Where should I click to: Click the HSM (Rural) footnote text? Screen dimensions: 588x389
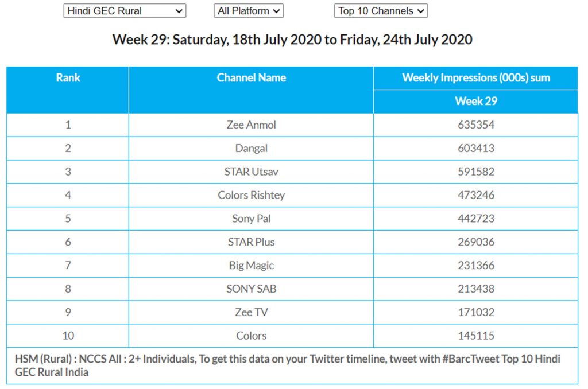click(287, 365)
